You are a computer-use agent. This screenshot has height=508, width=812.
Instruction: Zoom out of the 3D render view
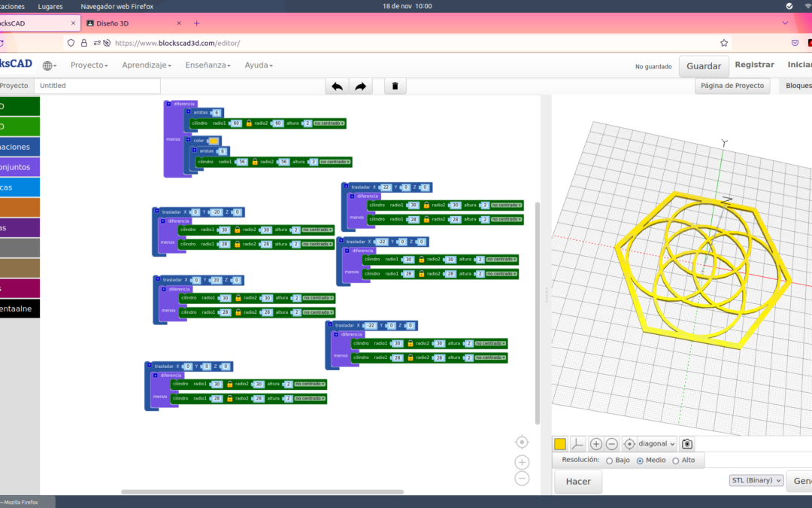pyautogui.click(x=611, y=444)
